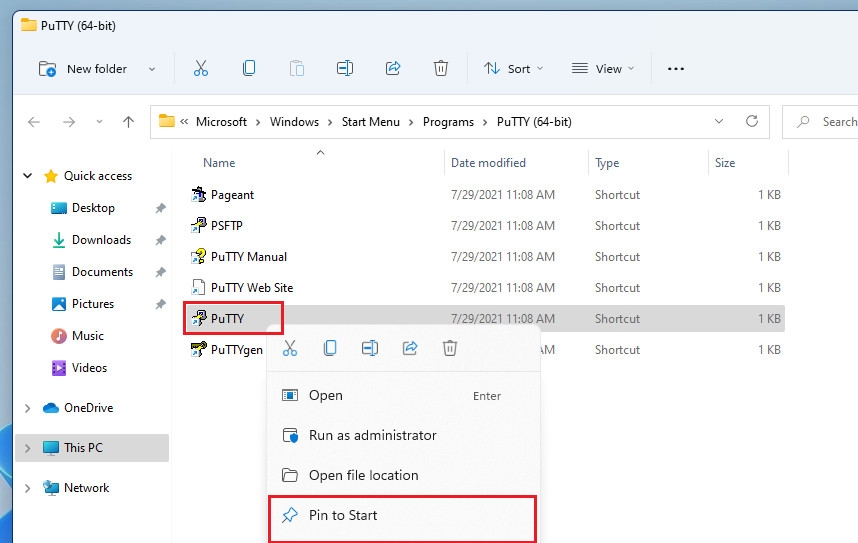Click the PSFTP shortcut icon
The height and width of the screenshot is (543, 858).
(x=198, y=226)
